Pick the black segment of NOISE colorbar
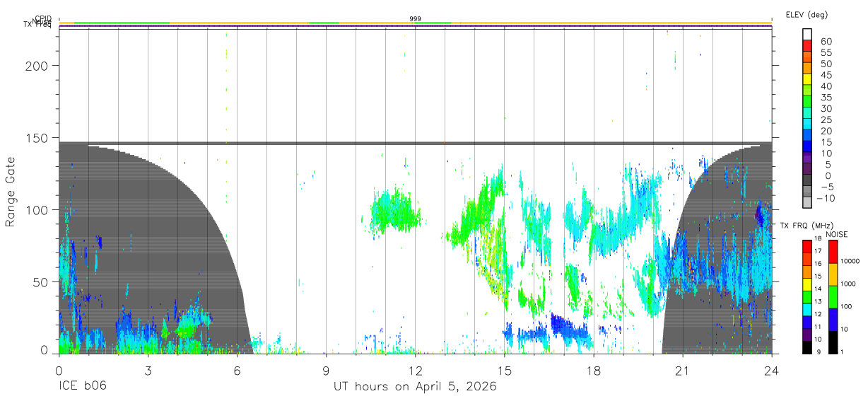The width and height of the screenshot is (868, 401). 832,342
